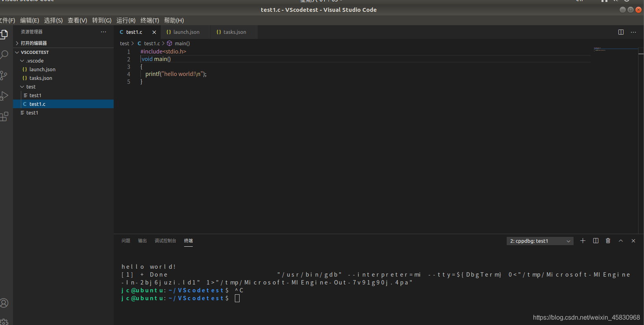Open the Source Control view
The image size is (644, 325).
[x=4, y=75]
